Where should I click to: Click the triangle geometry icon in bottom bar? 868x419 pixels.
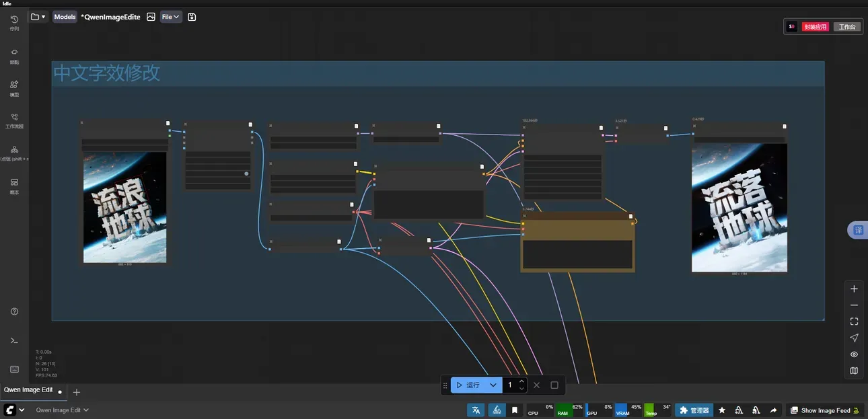coord(497,410)
